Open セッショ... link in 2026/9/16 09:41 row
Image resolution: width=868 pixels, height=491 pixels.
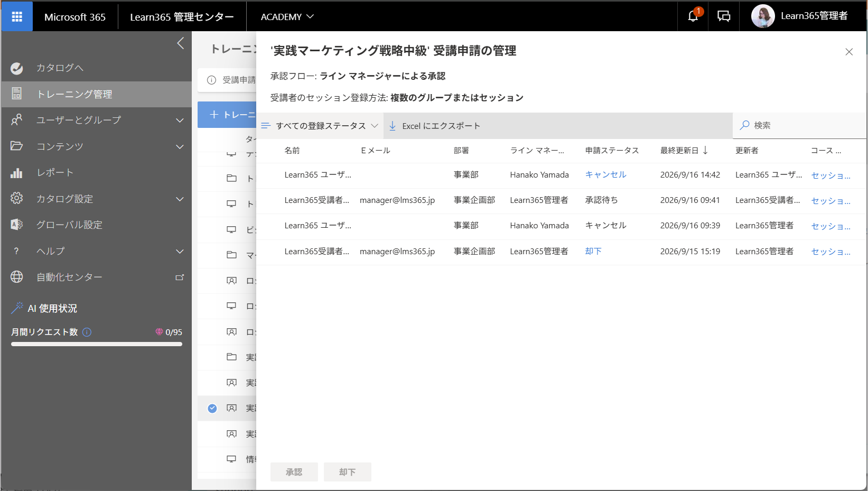coord(830,200)
